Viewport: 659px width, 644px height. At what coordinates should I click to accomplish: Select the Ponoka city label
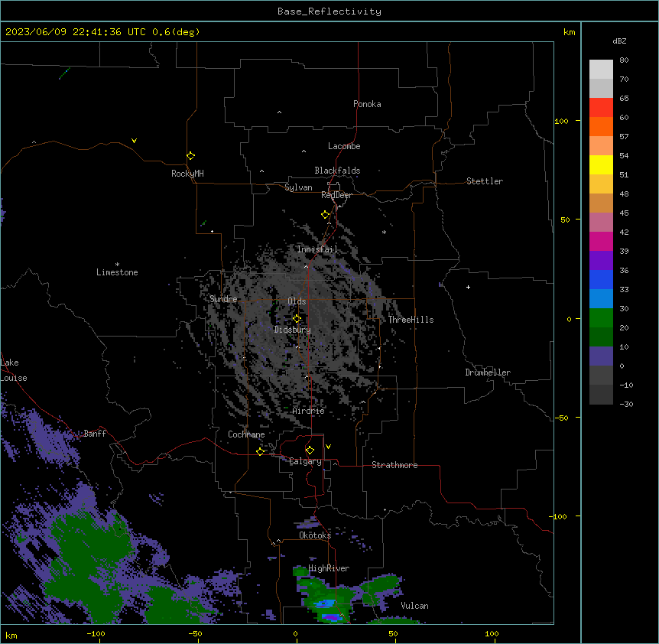[x=367, y=104]
